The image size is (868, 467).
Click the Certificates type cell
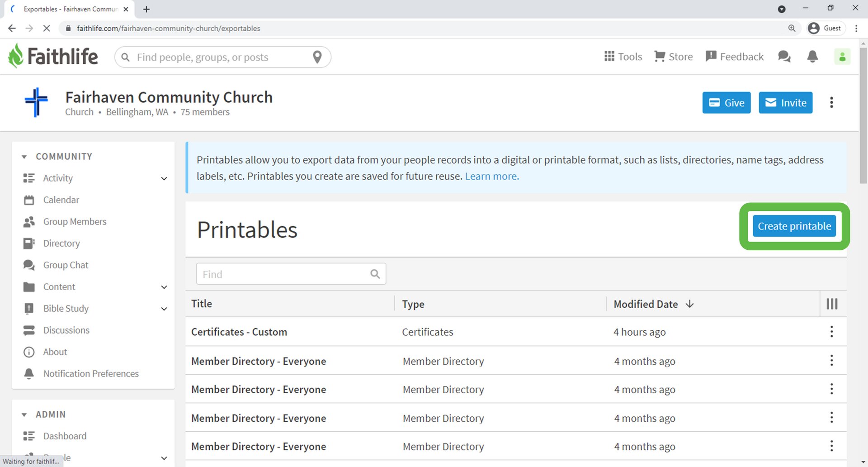click(428, 332)
